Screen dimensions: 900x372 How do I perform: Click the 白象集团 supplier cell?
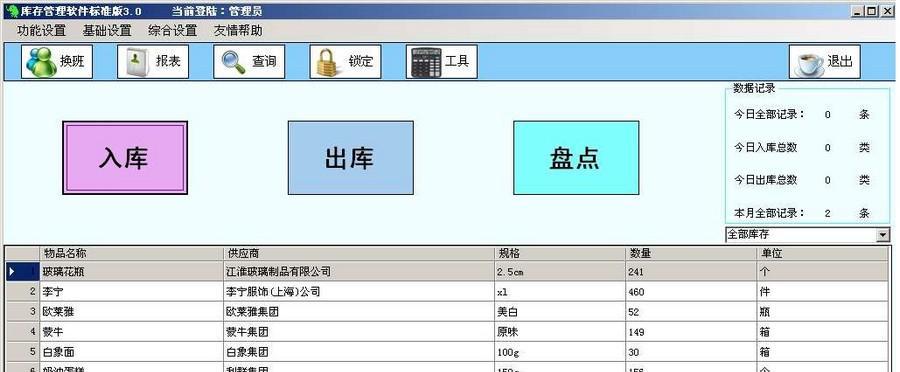pyautogui.click(x=359, y=352)
